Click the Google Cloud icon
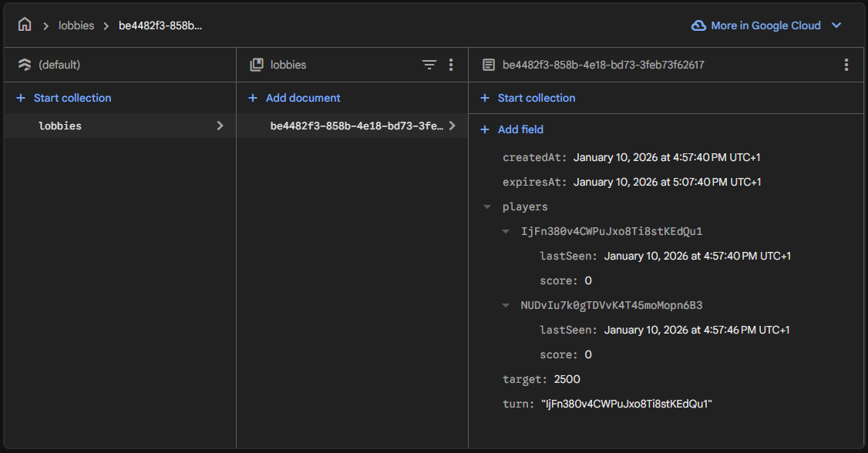 [698, 25]
